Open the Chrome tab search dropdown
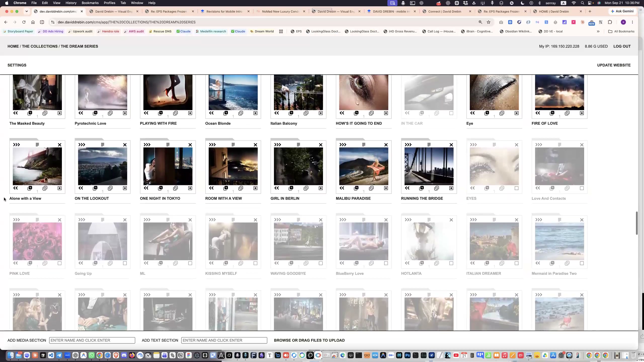 click(27, 11)
